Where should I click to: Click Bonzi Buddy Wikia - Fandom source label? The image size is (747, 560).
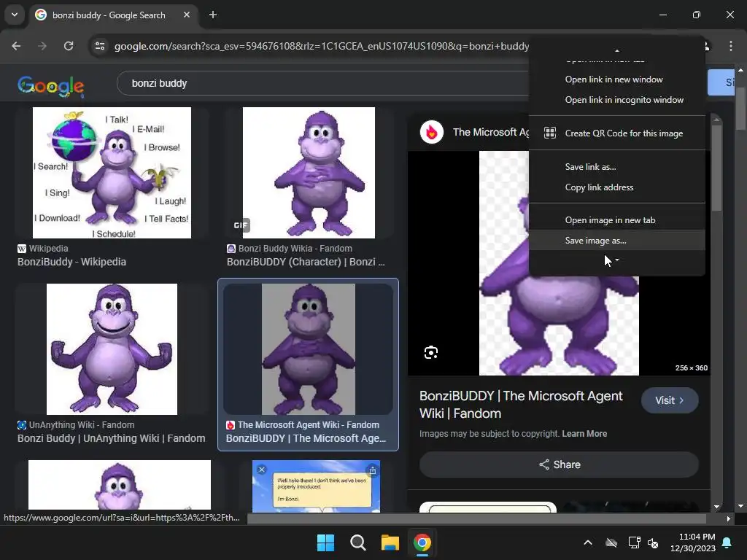click(295, 249)
